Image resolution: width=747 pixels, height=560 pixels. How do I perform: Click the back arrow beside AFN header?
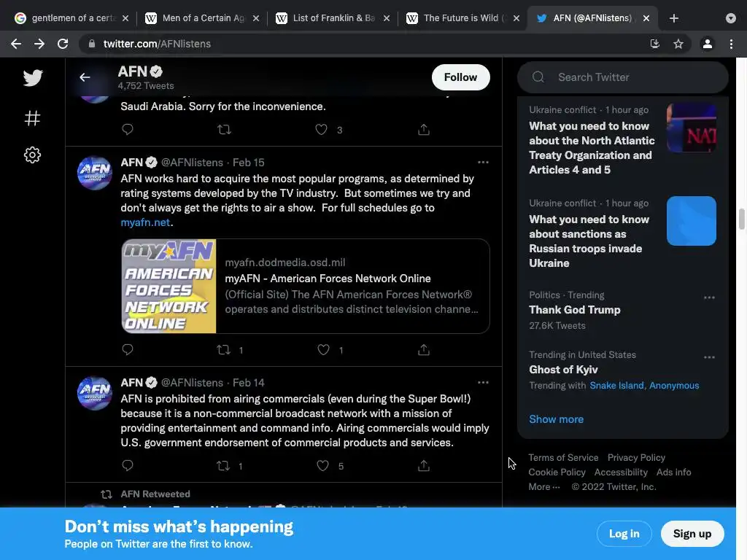85,77
